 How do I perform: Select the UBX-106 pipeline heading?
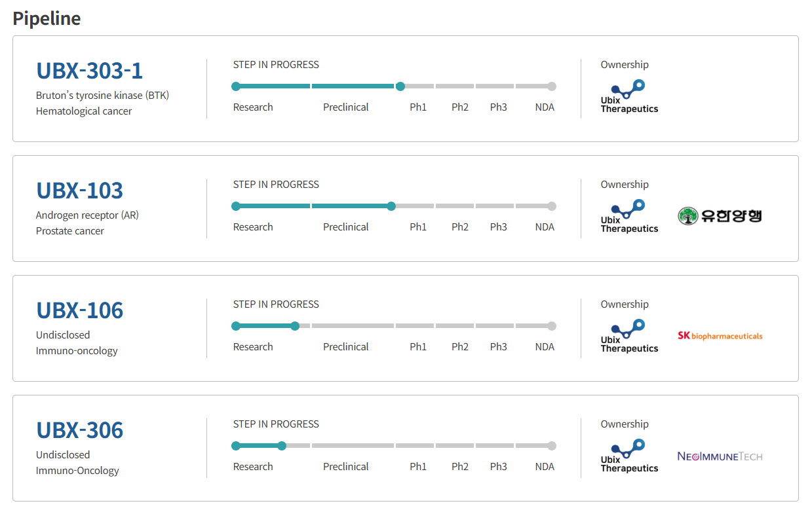click(79, 310)
